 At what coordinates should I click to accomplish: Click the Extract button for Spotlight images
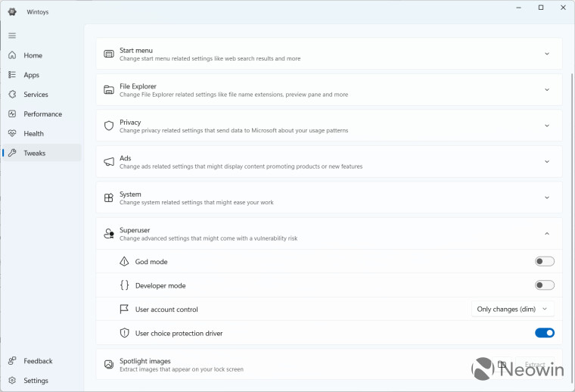click(535, 365)
